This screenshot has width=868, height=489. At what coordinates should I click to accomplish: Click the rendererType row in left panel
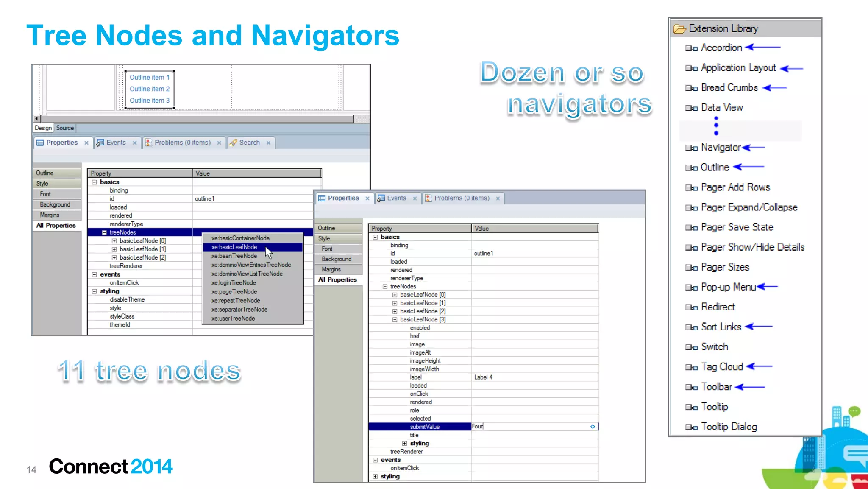pos(204,224)
